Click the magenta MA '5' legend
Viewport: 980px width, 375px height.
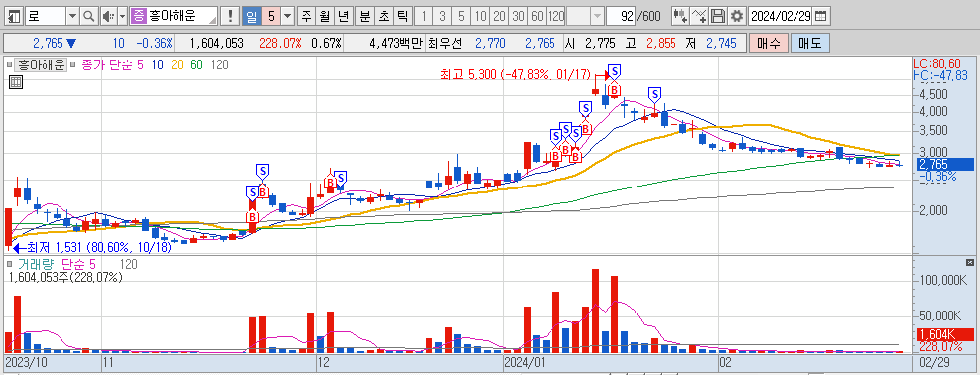(141, 64)
